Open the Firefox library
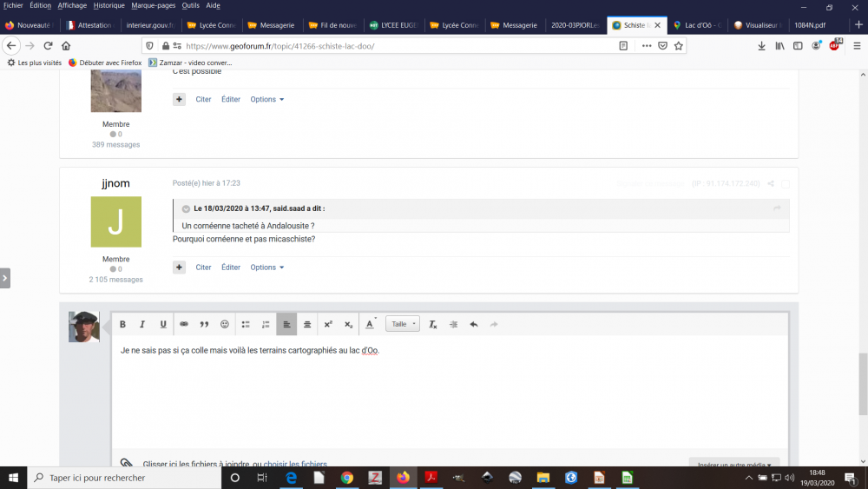 click(779, 46)
